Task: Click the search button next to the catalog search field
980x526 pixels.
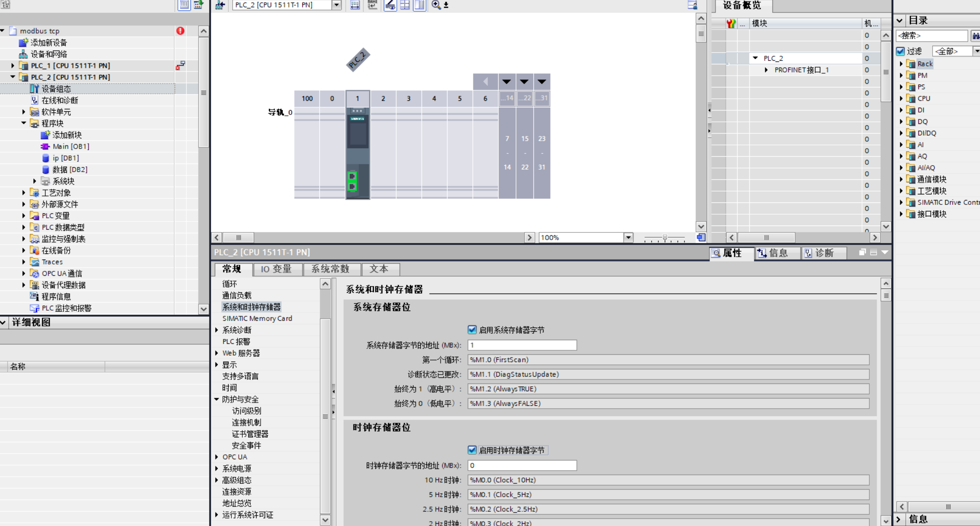Action: point(975,36)
